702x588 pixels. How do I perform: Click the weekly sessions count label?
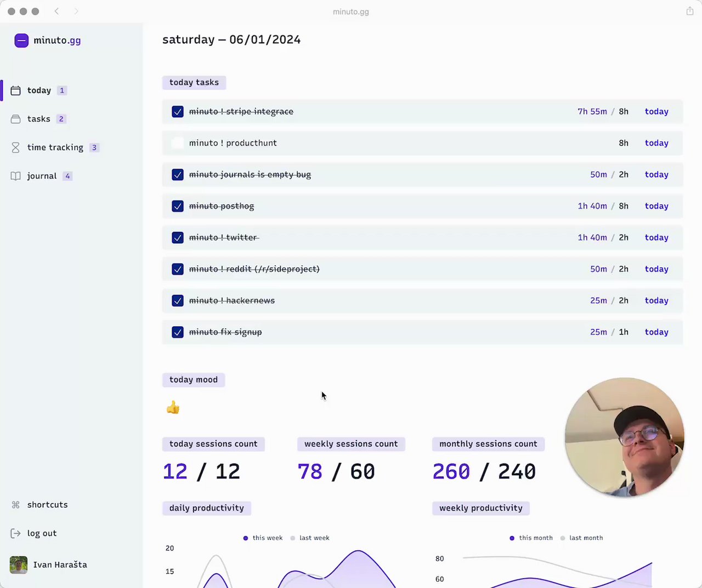coord(351,444)
